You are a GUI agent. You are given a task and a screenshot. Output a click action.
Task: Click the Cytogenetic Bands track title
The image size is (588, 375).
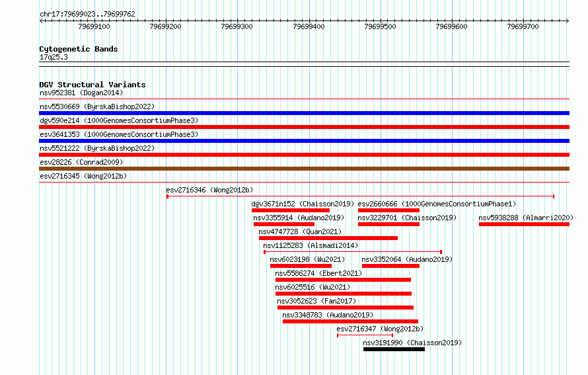[x=79, y=49]
